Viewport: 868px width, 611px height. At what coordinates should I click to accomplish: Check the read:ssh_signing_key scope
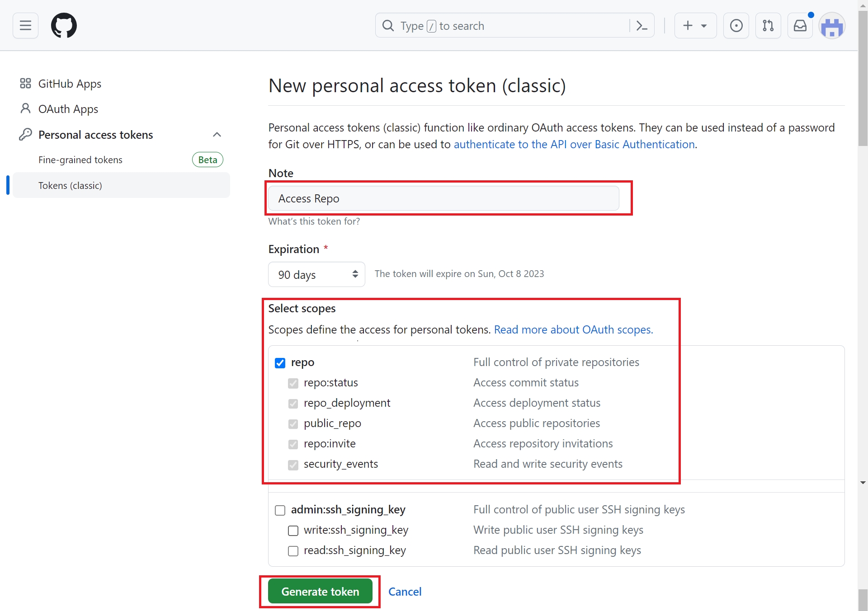(293, 551)
